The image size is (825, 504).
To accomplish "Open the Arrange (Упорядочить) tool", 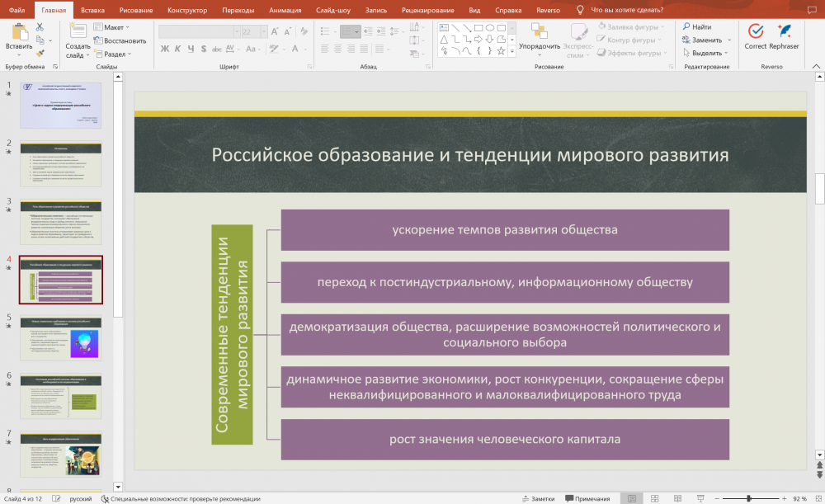I will [540, 37].
